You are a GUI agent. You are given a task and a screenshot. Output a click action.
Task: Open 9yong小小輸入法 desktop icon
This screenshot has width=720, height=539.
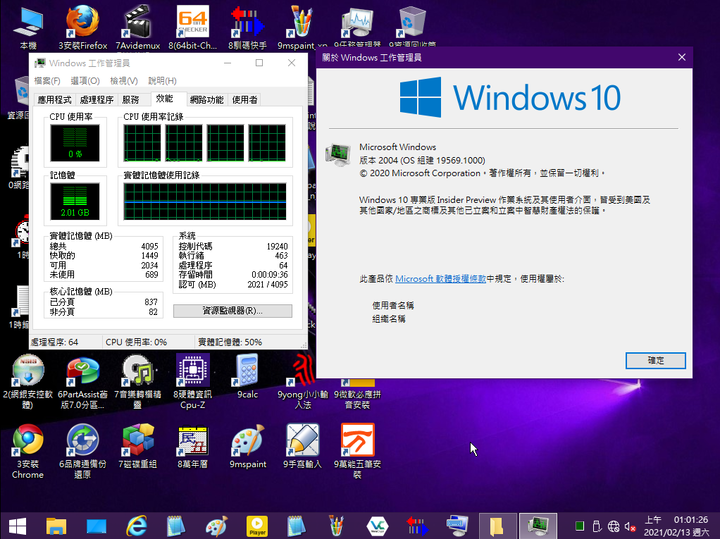(x=303, y=382)
